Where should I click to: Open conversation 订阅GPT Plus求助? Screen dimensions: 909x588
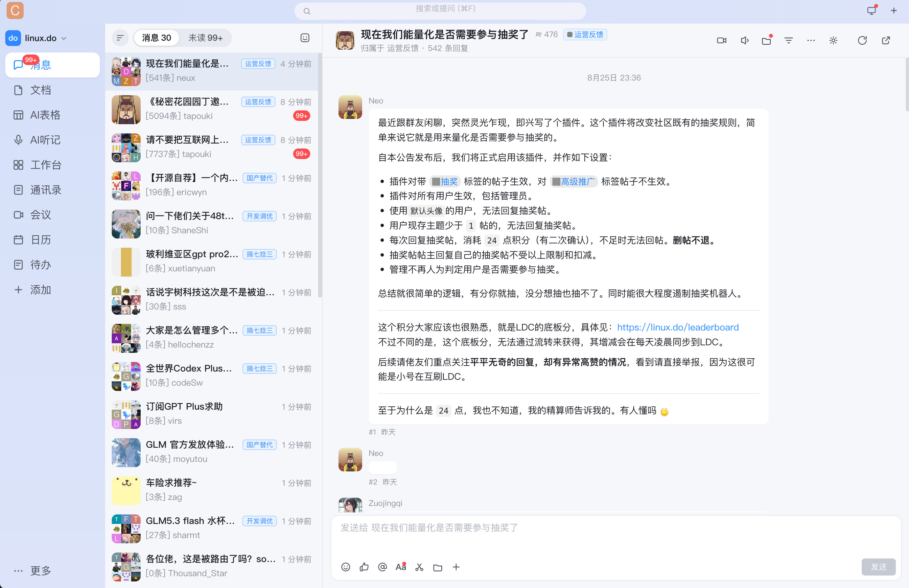coord(212,414)
